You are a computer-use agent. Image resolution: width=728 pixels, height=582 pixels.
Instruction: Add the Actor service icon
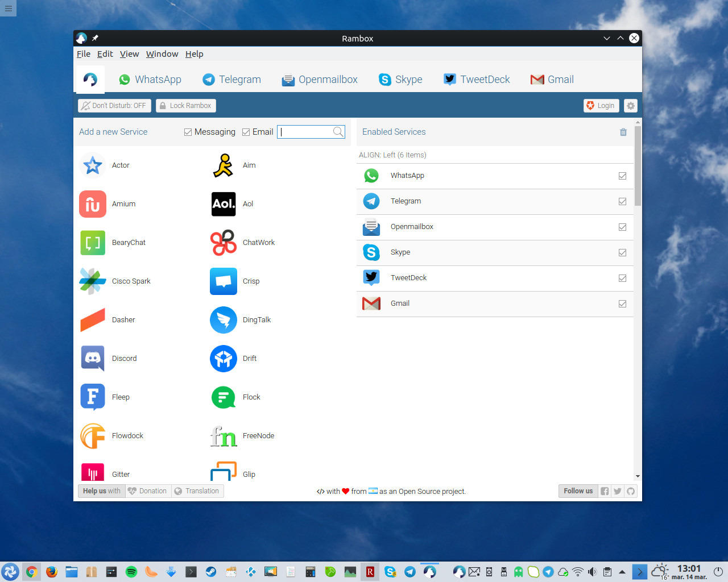click(x=93, y=165)
